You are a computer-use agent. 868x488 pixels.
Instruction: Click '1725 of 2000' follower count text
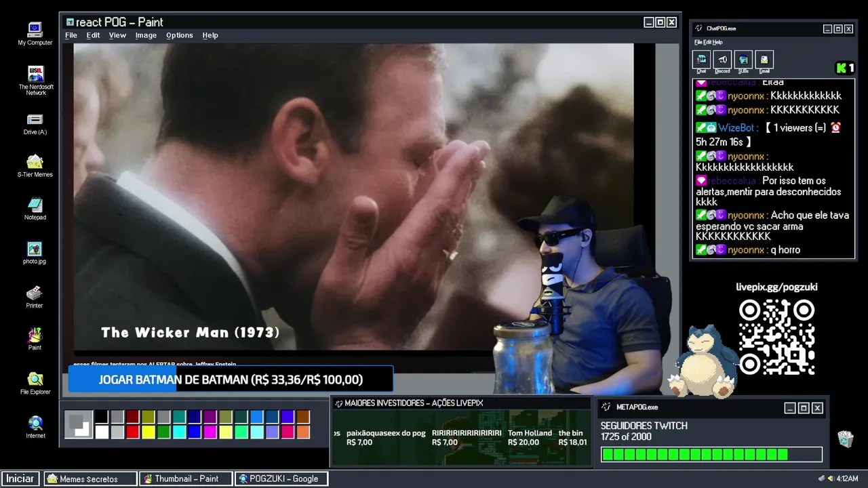pos(626,436)
